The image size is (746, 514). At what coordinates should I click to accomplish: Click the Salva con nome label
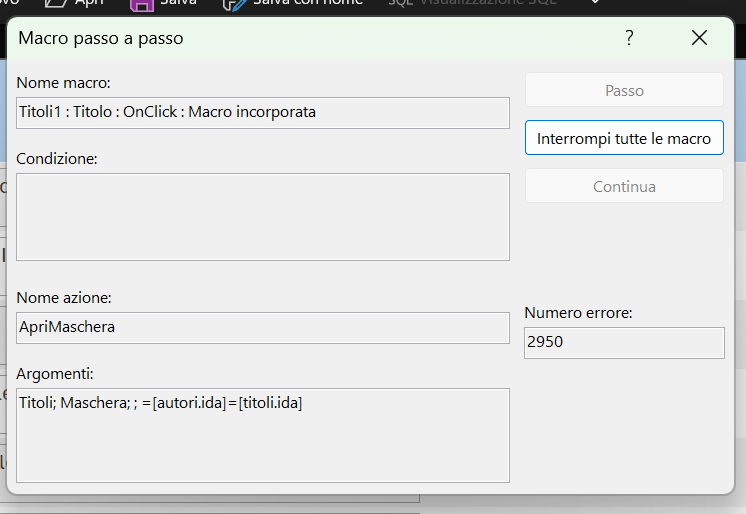[x=308, y=2]
